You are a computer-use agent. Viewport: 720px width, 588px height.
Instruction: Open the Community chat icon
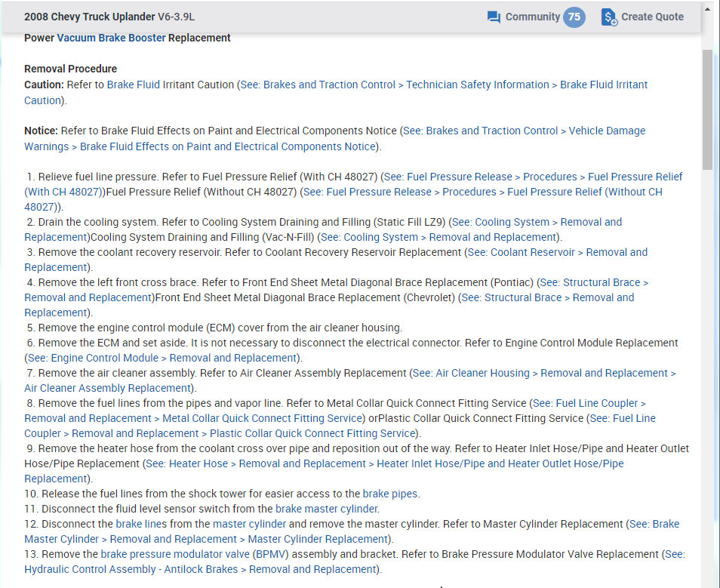coord(494,17)
